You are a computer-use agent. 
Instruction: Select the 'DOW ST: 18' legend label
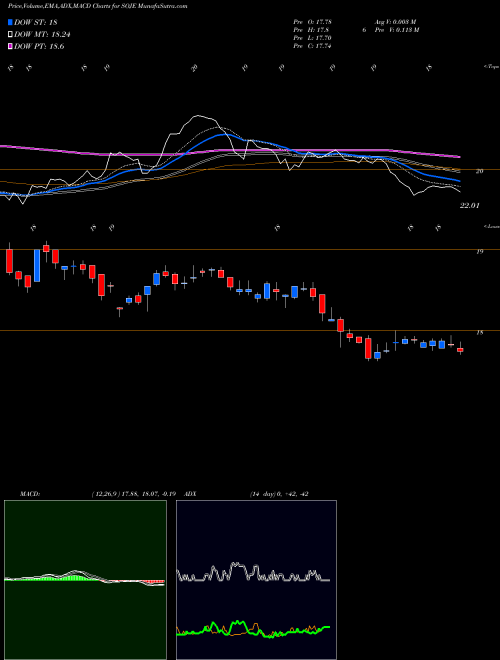point(36,22)
